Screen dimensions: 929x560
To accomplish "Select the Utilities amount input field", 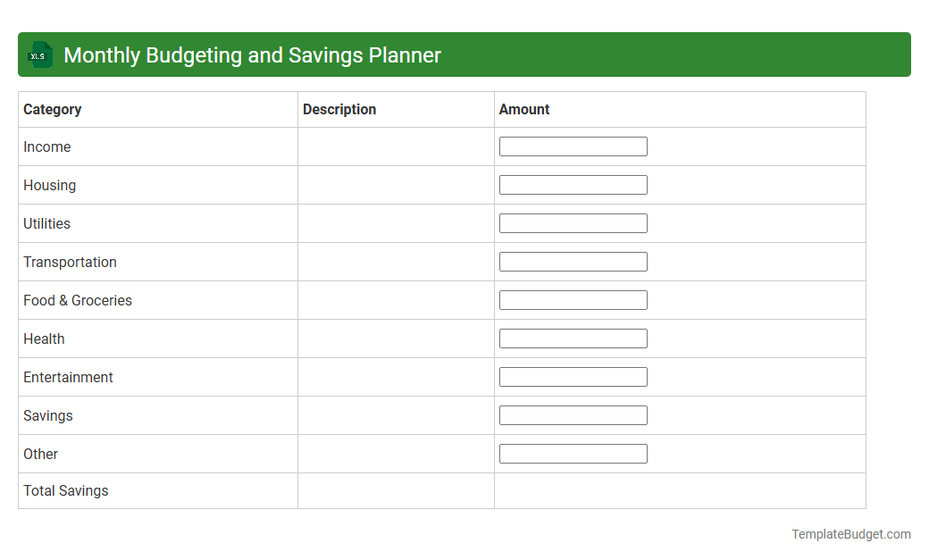I will (x=573, y=222).
